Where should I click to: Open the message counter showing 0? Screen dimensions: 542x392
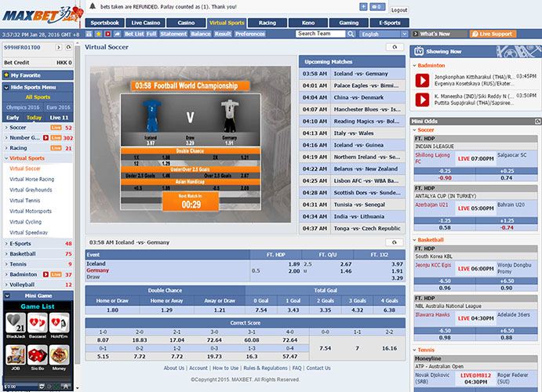(377, 6)
